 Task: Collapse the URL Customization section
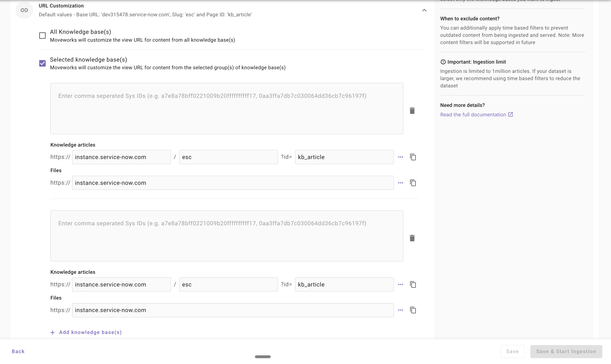[x=424, y=10]
